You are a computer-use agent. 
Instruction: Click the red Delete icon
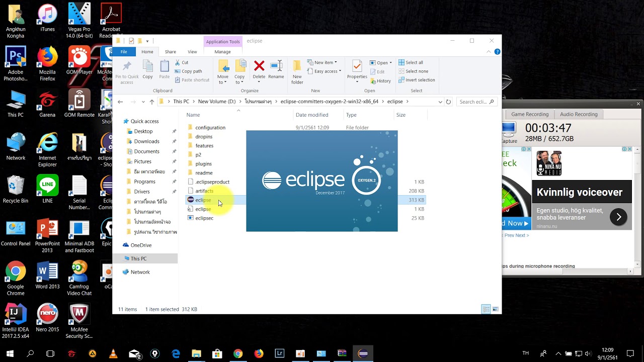pyautogui.click(x=259, y=65)
